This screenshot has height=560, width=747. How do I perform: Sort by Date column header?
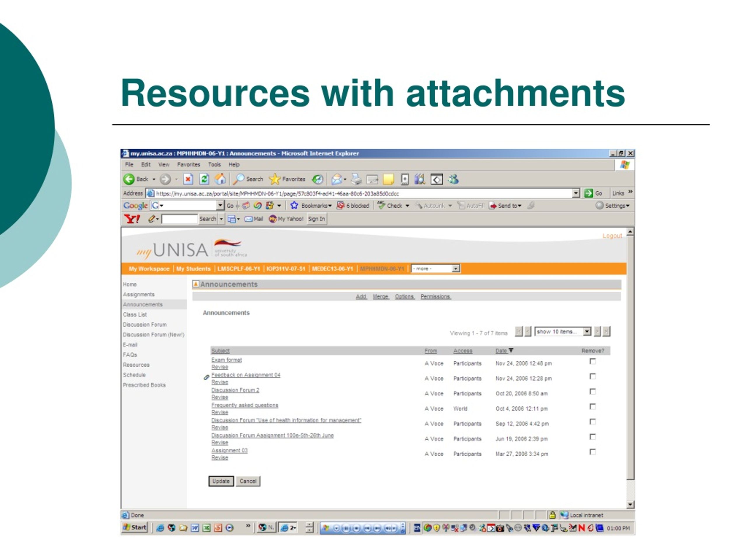501,351
